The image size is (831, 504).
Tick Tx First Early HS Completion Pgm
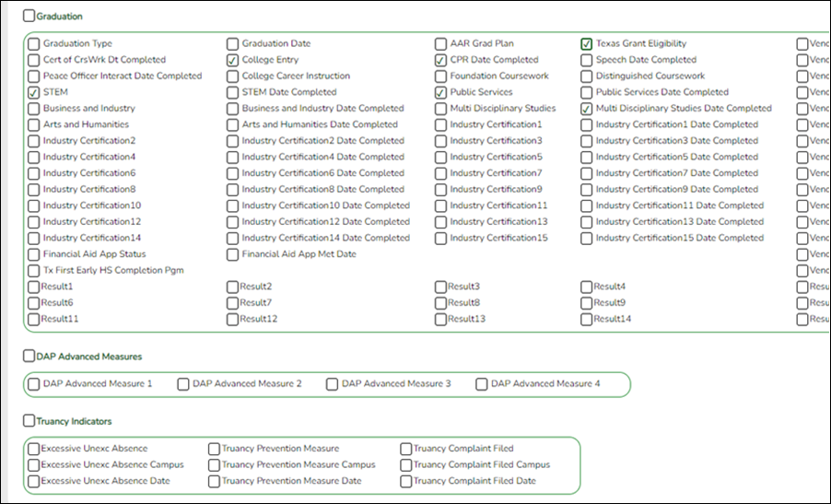point(34,271)
